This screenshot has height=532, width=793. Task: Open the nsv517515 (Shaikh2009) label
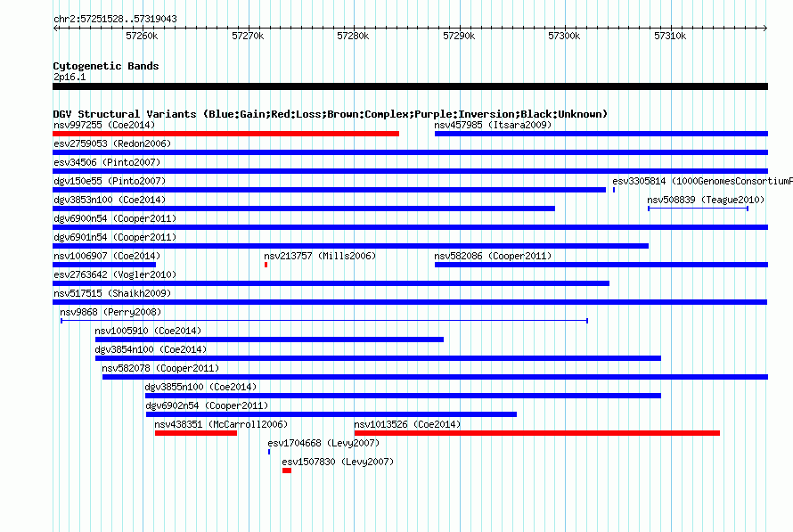(112, 293)
